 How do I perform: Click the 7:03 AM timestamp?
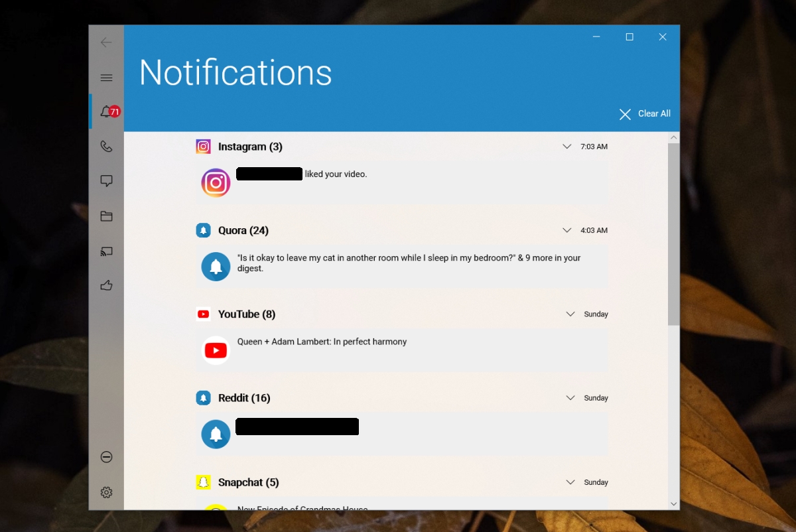pos(594,147)
